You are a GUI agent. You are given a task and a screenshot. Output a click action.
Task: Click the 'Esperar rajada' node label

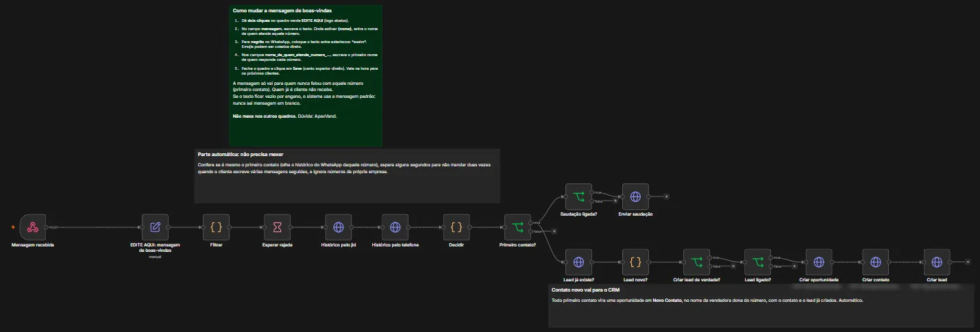click(x=277, y=245)
